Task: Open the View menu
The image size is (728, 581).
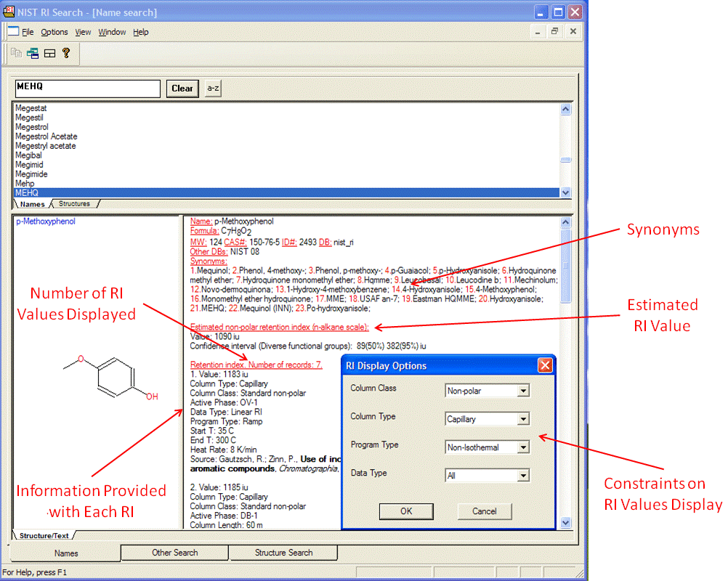Action: coord(83,32)
